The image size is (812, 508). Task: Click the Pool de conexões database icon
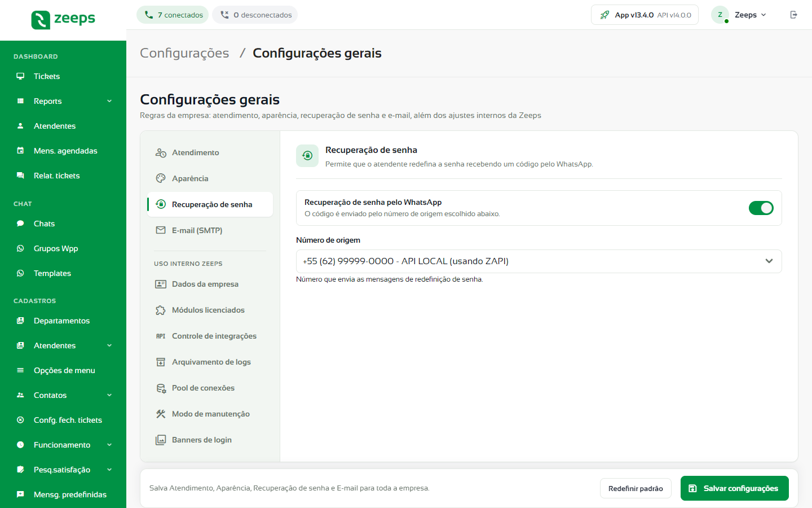click(x=161, y=388)
